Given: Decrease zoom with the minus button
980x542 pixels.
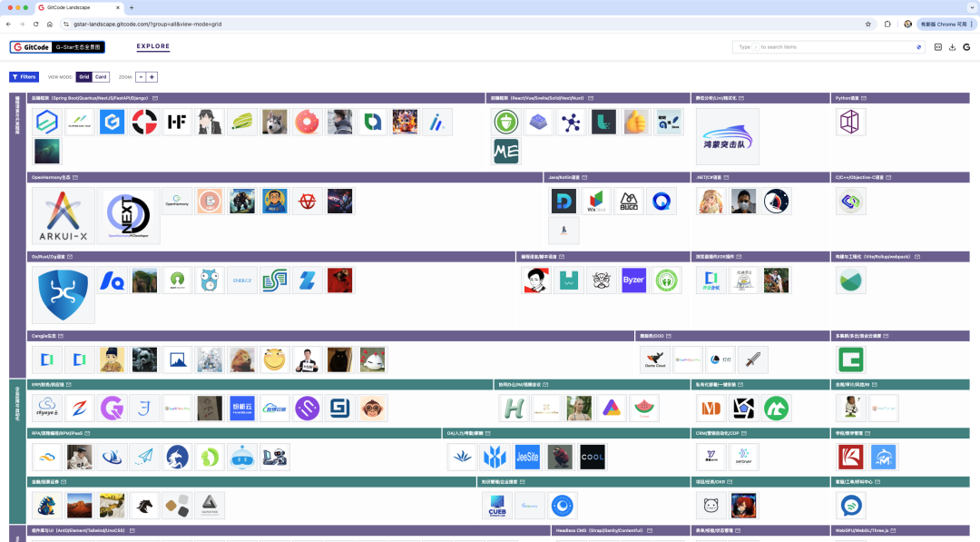Looking at the screenshot, I should [142, 77].
